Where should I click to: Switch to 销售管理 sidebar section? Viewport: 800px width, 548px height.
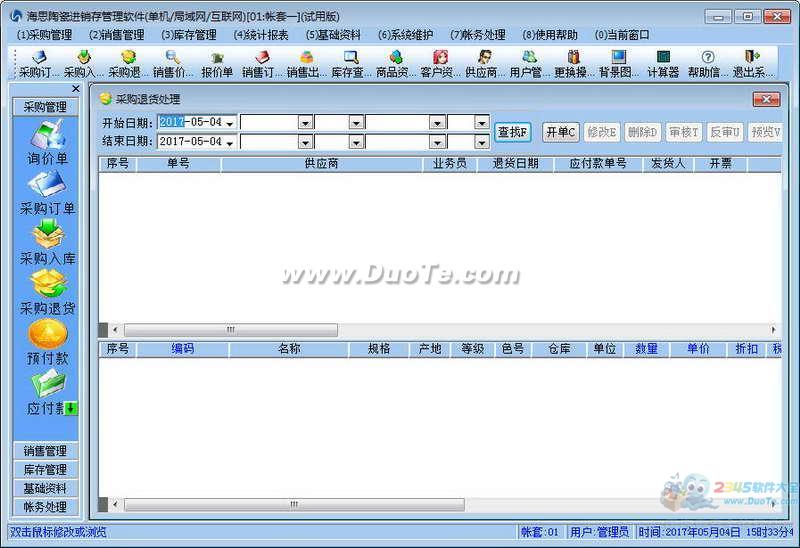[x=45, y=451]
